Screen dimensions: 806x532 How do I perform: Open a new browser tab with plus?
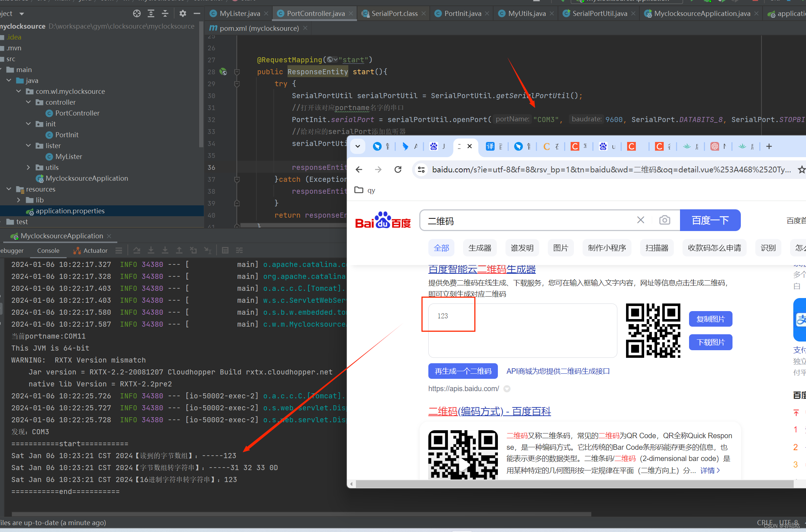769,146
